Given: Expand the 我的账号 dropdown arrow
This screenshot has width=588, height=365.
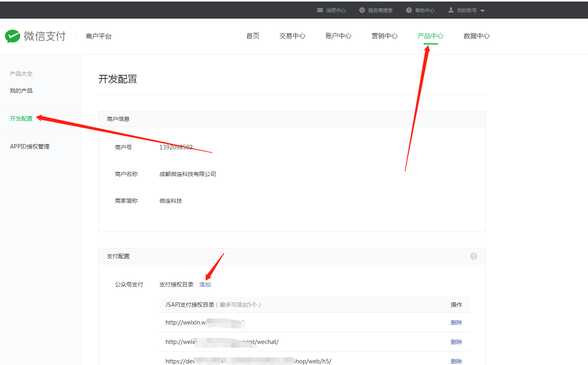Looking at the screenshot, I should [483, 11].
